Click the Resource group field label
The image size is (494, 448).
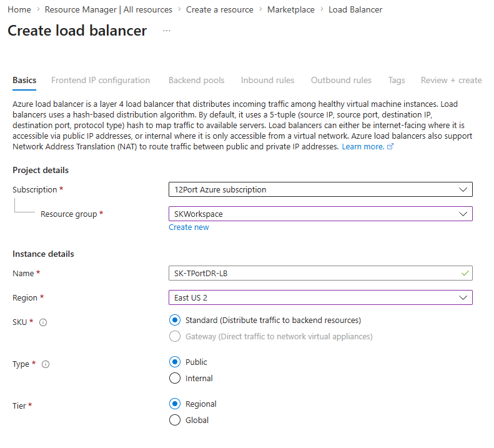69,214
